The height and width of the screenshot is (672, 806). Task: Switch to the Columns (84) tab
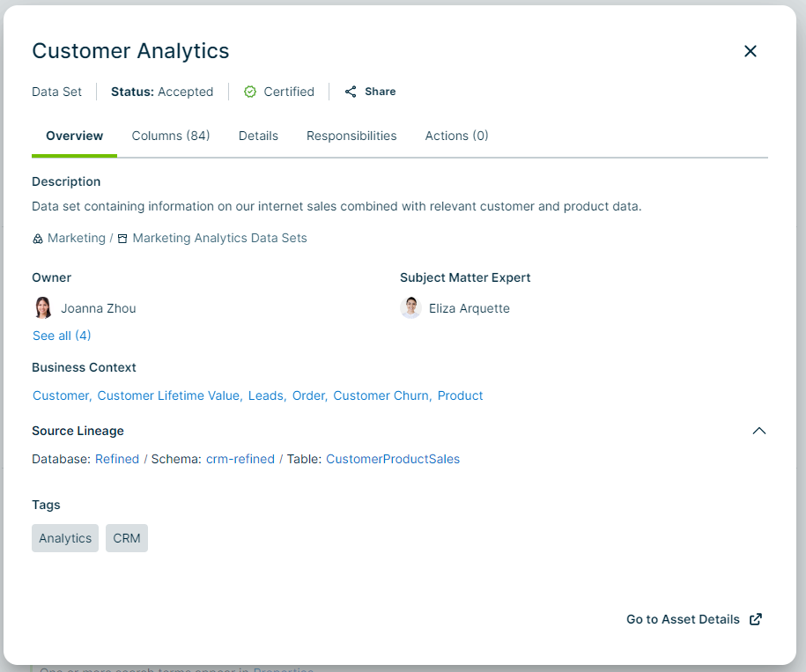(171, 136)
